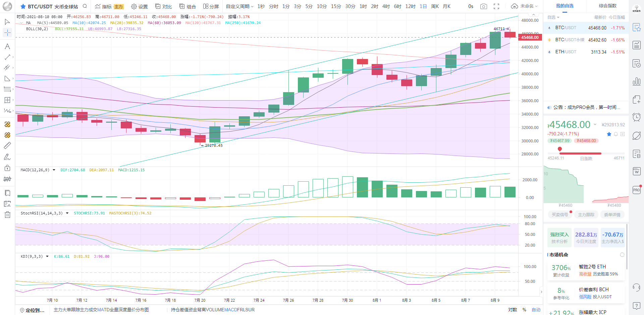Open the candlestick style tool in sidebar
Image resolution: width=644 pixels, height=315 pixels.
click(7, 179)
